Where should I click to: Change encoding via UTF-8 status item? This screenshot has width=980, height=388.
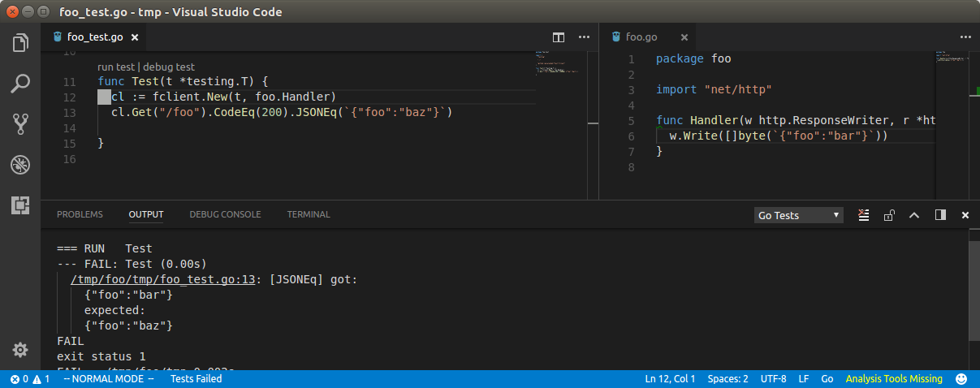pyautogui.click(x=773, y=379)
